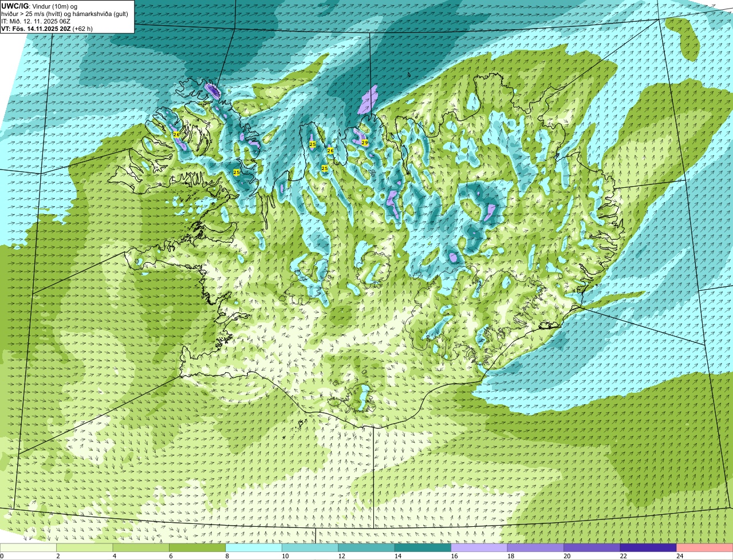Click the 'IT: Mið. 12. 11. 2025 06Z' line

(36, 21)
